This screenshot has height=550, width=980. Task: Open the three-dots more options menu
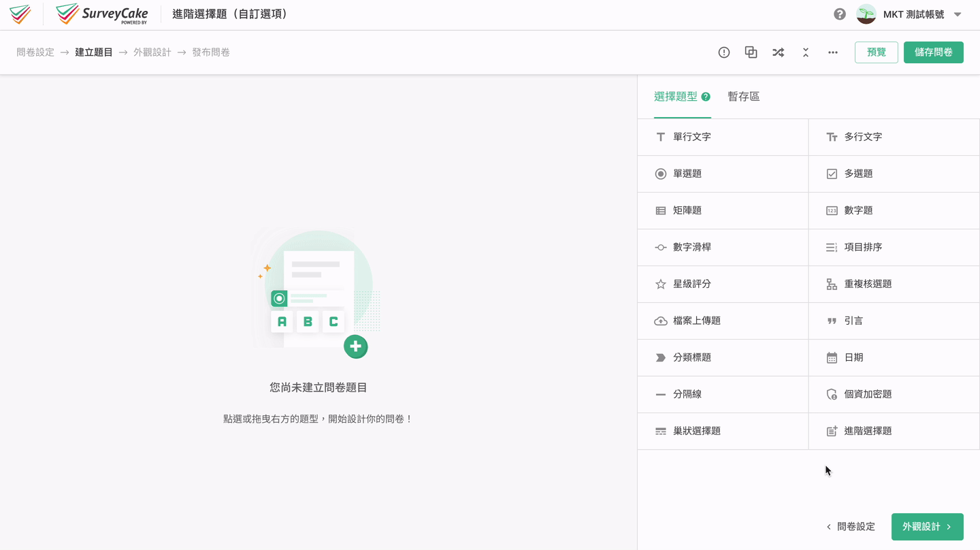(833, 52)
